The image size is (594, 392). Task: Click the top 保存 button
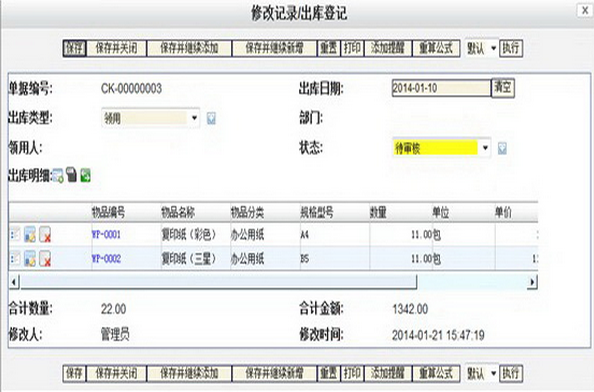tap(75, 48)
